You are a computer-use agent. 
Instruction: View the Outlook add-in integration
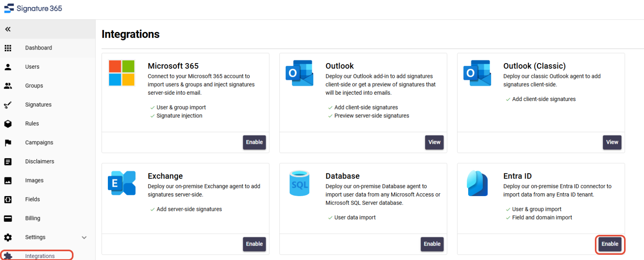coord(434,142)
